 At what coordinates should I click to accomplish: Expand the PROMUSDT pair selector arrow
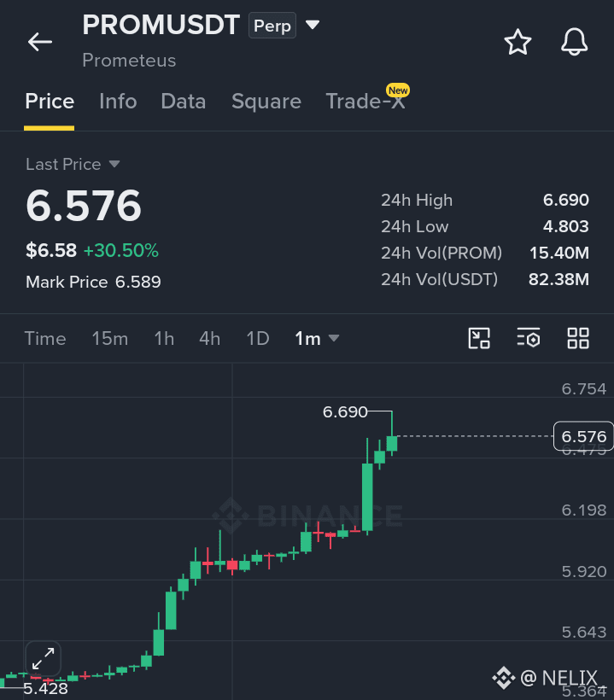tap(313, 25)
